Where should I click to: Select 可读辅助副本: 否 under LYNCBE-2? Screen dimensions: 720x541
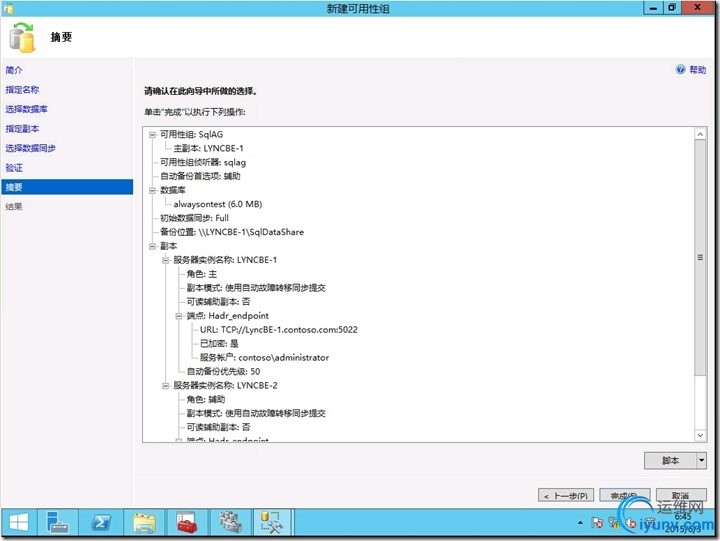pyautogui.click(x=218, y=427)
